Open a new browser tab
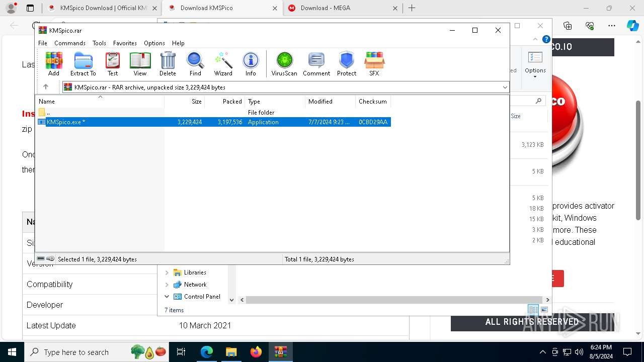Viewport: 644px width, 362px height. click(x=412, y=8)
